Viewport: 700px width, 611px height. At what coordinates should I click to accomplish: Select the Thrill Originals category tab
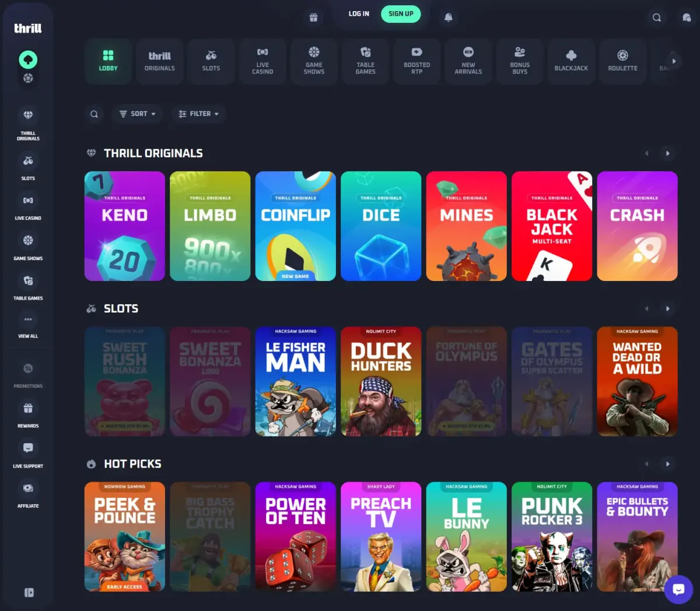(160, 61)
